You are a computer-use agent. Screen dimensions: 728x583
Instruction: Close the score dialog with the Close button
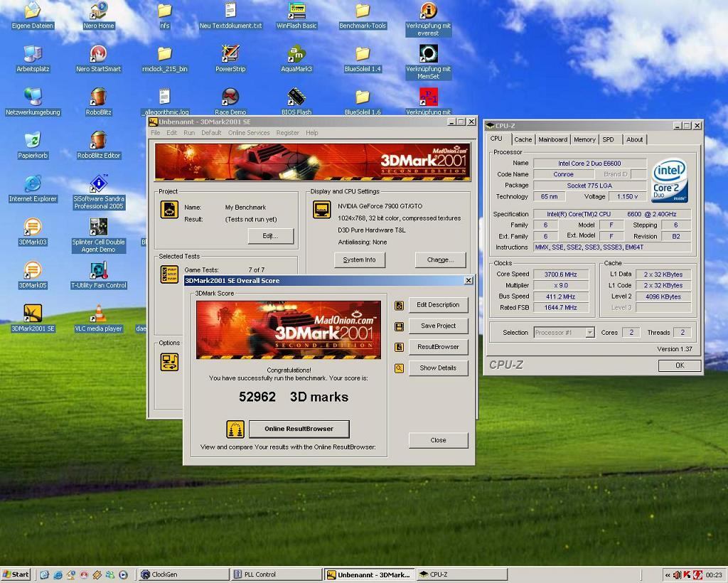tap(438, 440)
